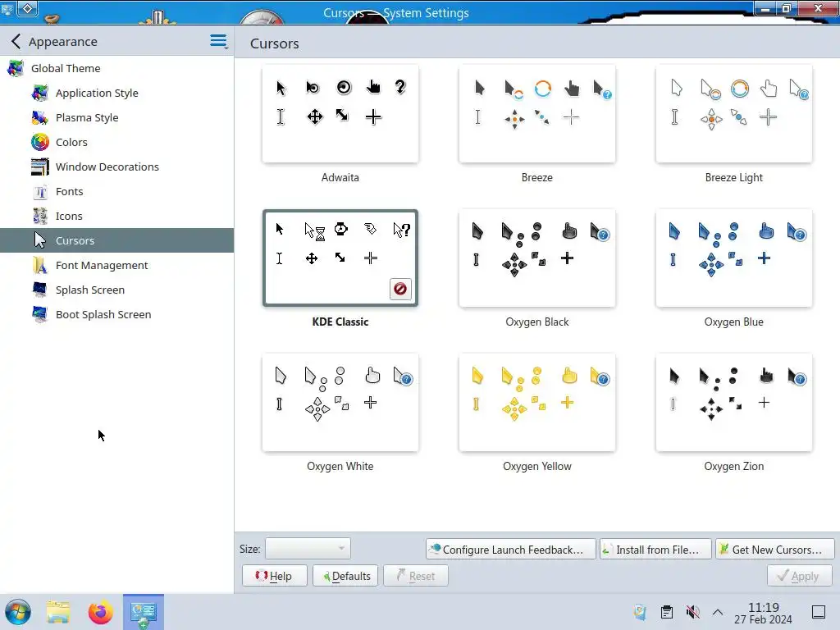
Task: Click the Plasma Style icon
Action: pyautogui.click(x=40, y=117)
